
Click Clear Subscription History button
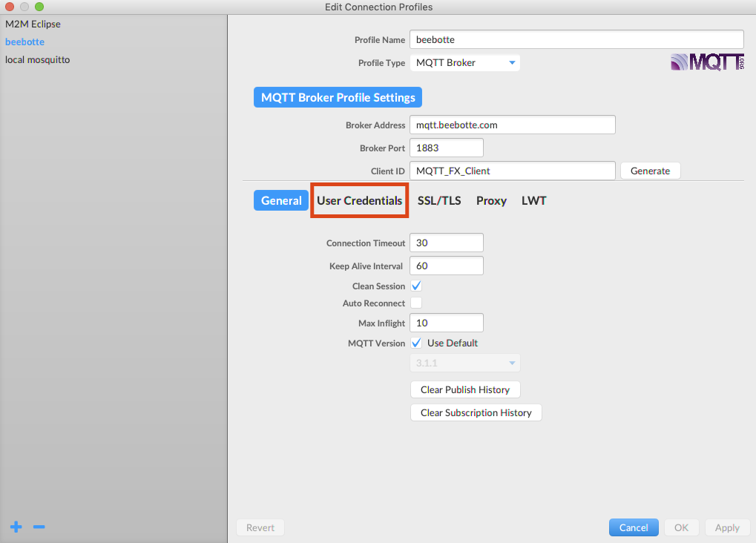click(x=476, y=412)
